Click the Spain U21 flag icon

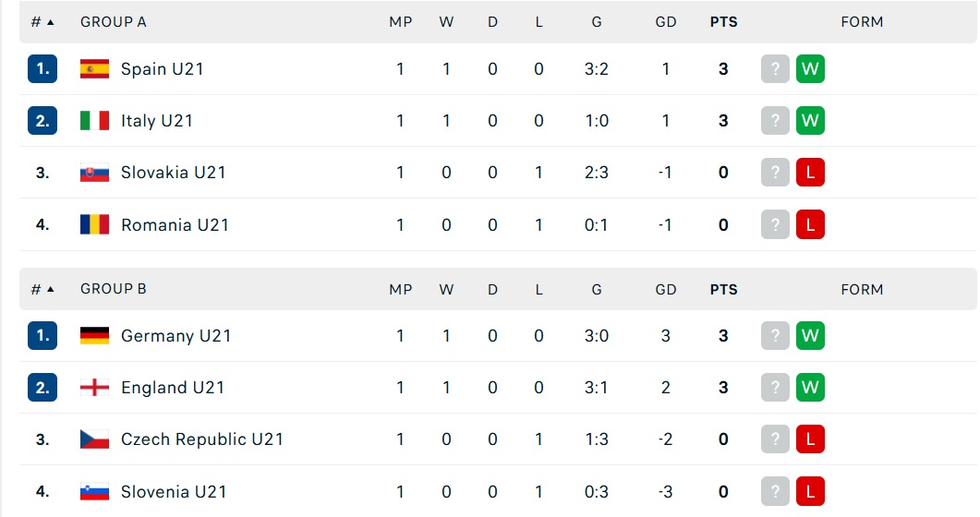(x=94, y=68)
